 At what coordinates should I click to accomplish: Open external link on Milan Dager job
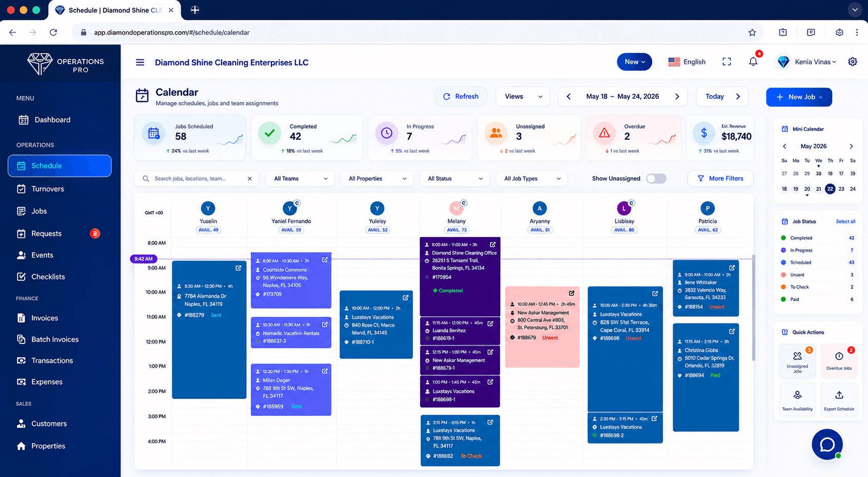tap(325, 371)
